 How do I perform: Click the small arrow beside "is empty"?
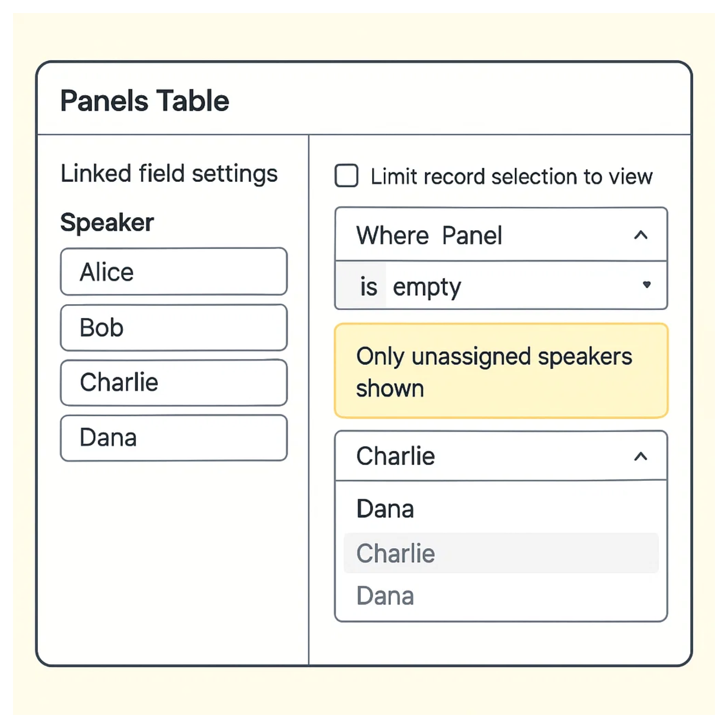click(x=647, y=285)
